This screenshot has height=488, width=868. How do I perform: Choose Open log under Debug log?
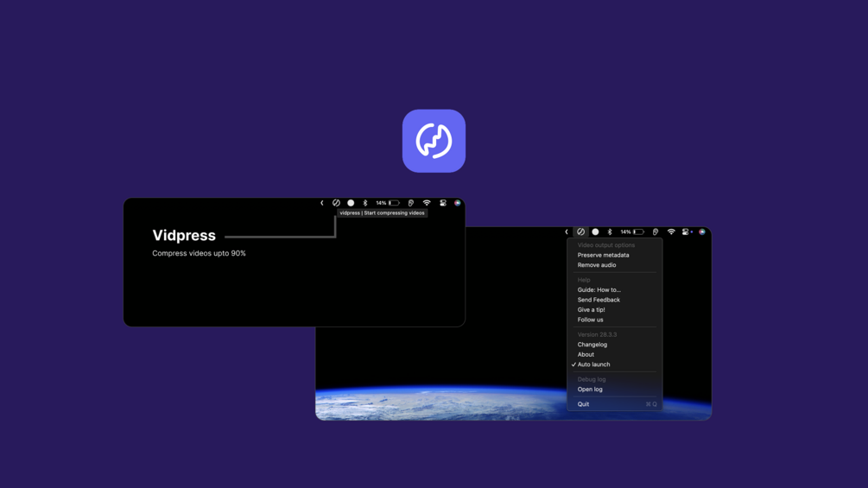click(614, 390)
